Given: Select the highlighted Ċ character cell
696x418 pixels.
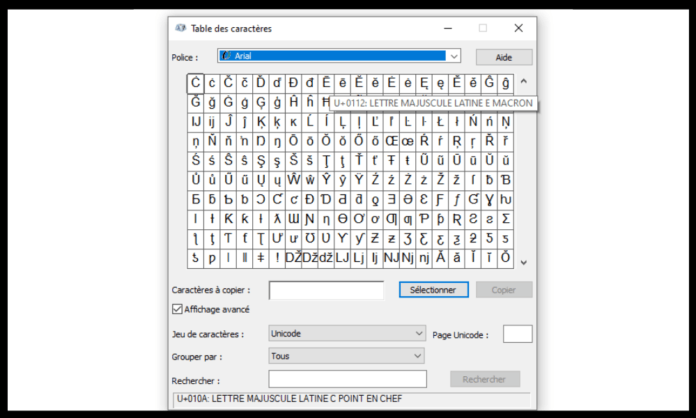Looking at the screenshot, I should point(195,83).
